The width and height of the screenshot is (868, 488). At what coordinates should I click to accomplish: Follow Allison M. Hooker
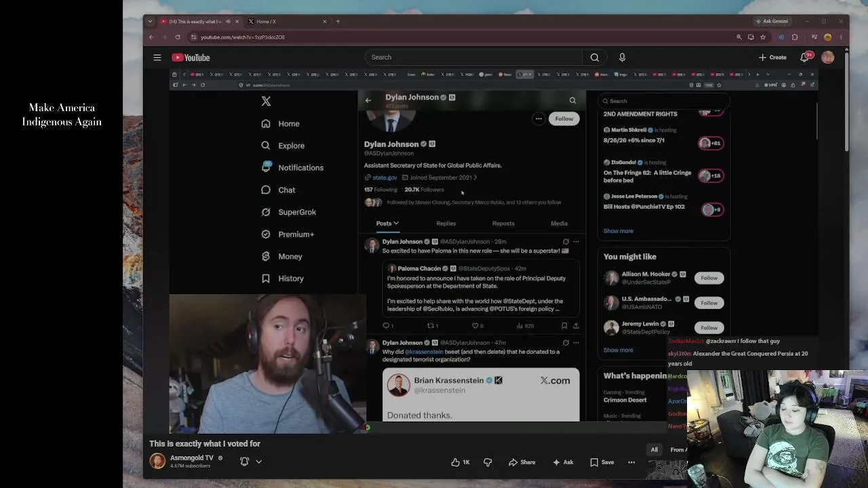pos(709,278)
